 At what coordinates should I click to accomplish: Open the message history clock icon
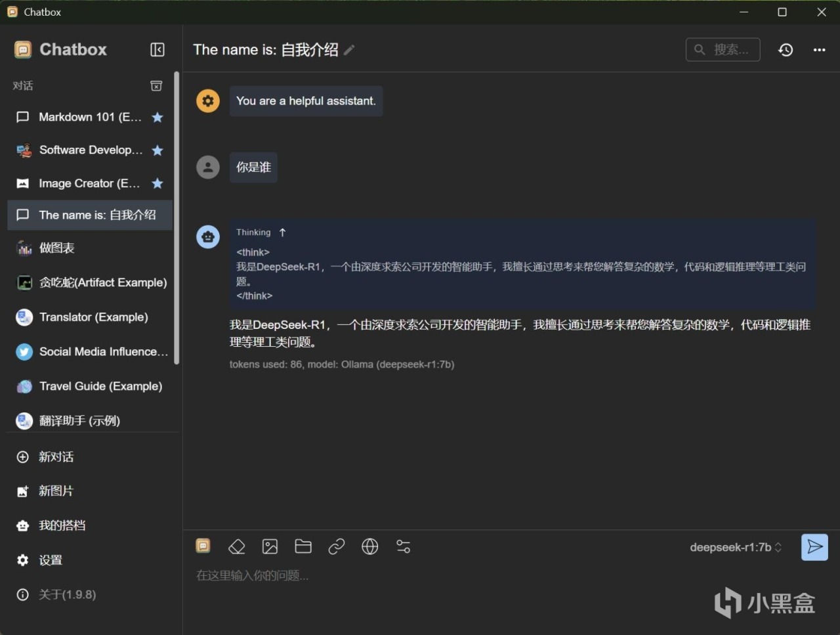tap(786, 50)
